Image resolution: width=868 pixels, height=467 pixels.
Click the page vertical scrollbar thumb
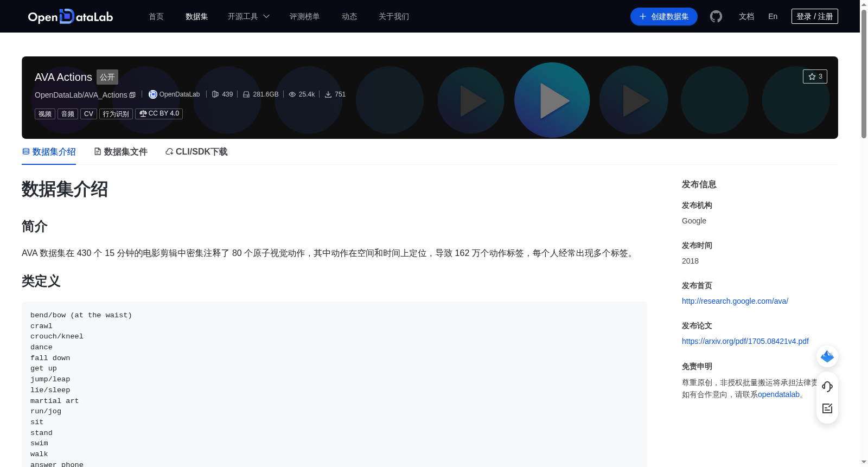pos(864,73)
